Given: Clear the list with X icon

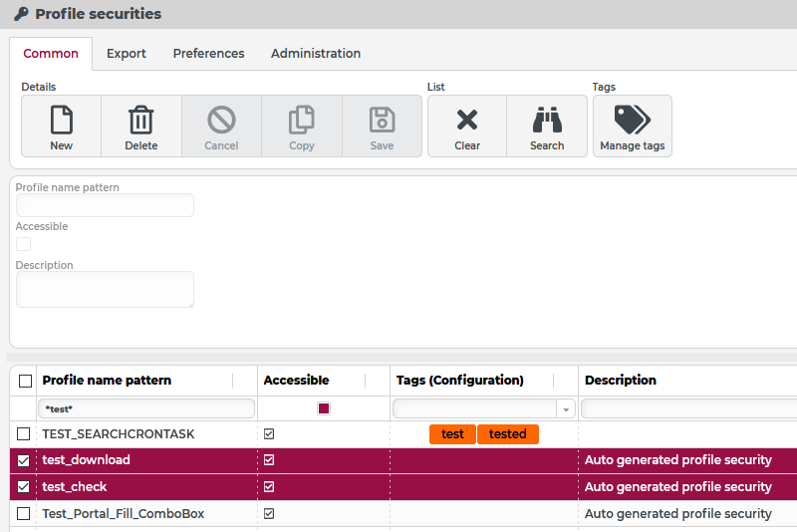Looking at the screenshot, I should click(467, 121).
